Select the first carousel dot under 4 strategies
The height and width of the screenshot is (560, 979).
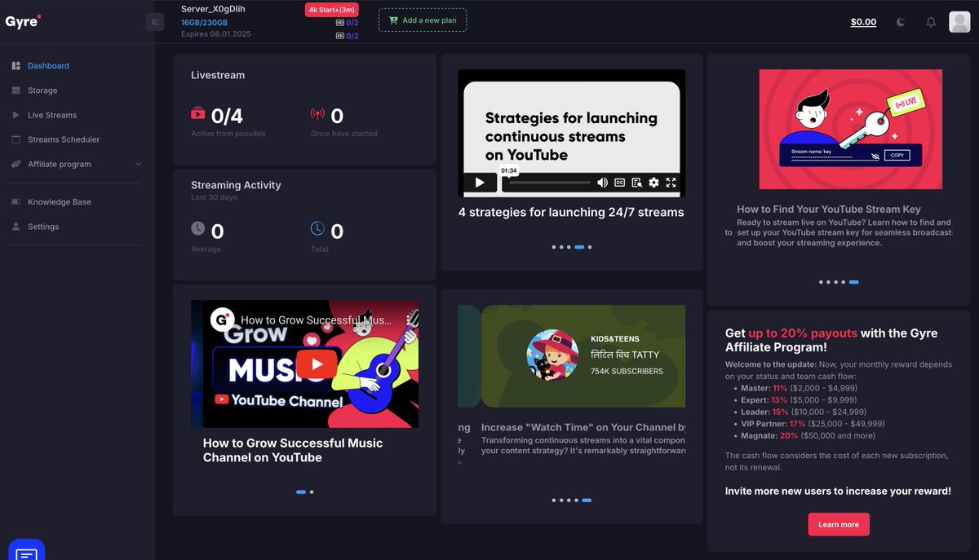[x=554, y=246]
